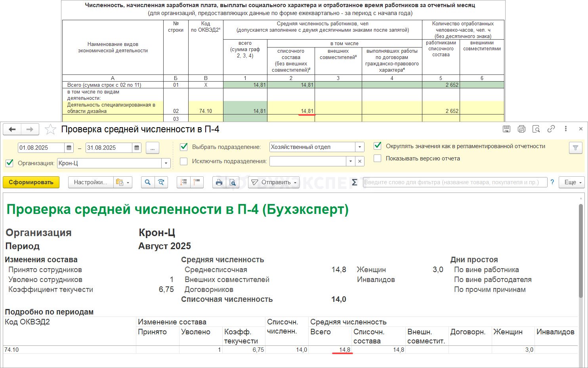Add report to favorites with star icon
The height and width of the screenshot is (368, 588).
tap(50, 129)
